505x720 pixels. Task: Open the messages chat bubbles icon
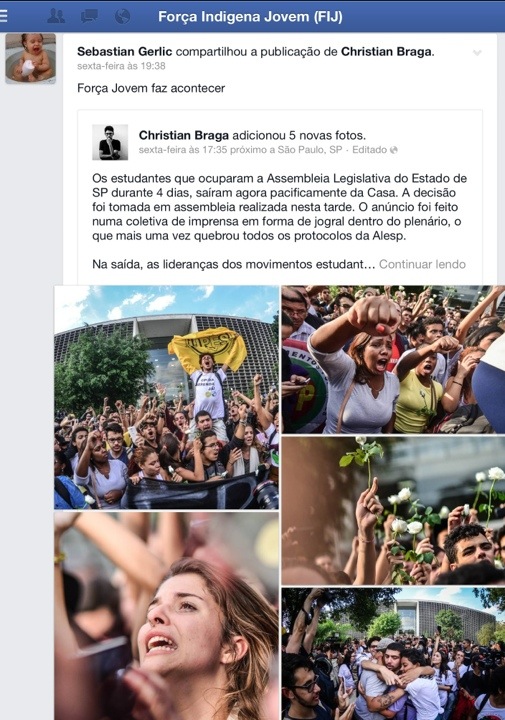89,16
